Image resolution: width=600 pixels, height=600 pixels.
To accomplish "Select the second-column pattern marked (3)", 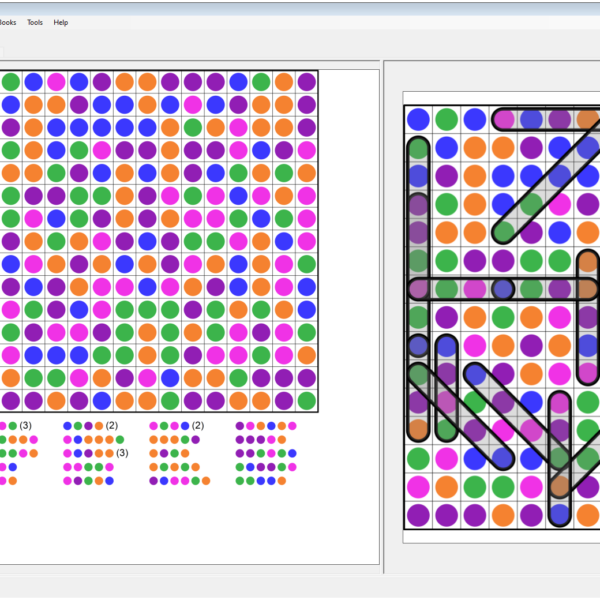I will 89,453.
